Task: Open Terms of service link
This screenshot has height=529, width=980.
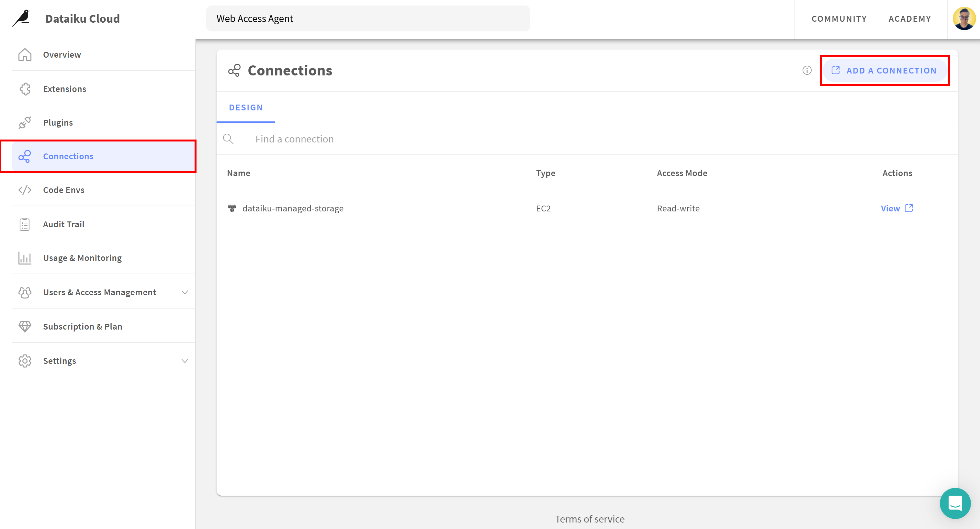Action: pyautogui.click(x=589, y=519)
